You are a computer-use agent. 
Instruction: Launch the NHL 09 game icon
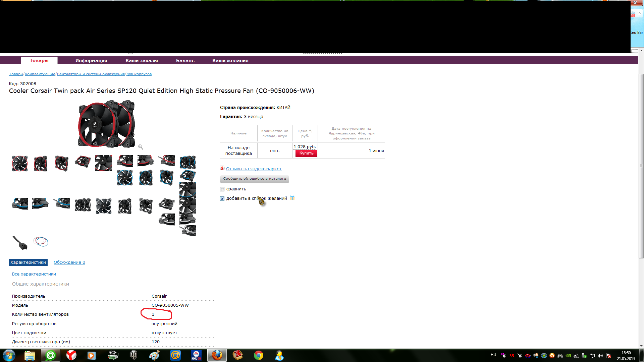[x=196, y=355]
